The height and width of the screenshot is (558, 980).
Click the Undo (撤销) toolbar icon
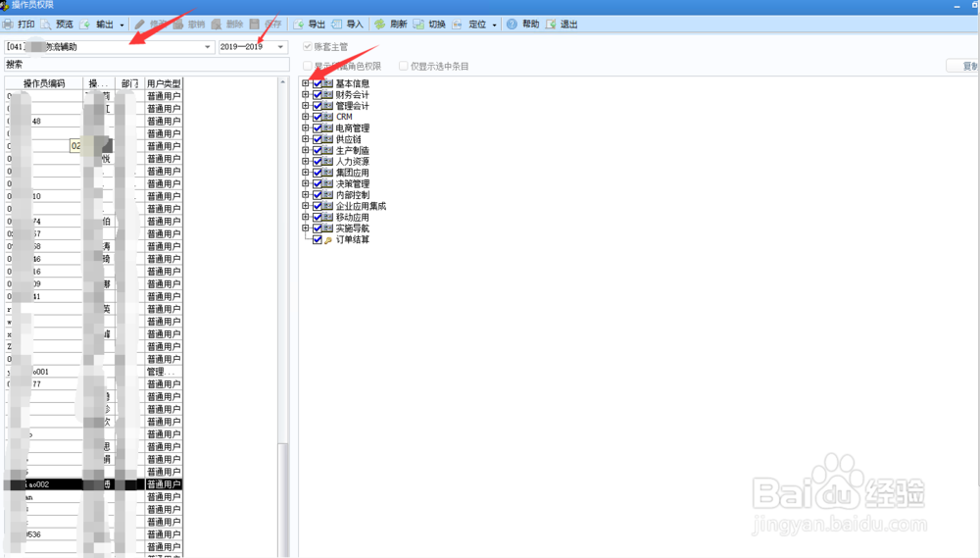coord(178,25)
